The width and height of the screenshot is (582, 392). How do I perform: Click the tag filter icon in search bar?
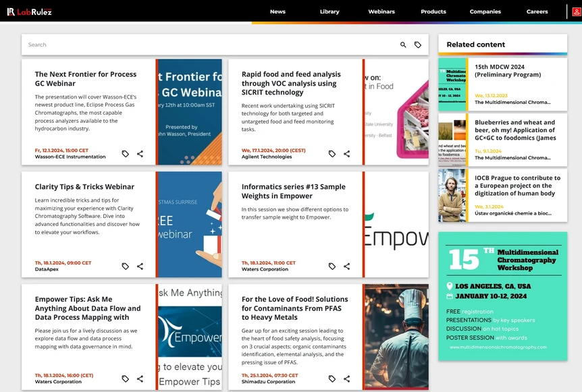point(418,45)
